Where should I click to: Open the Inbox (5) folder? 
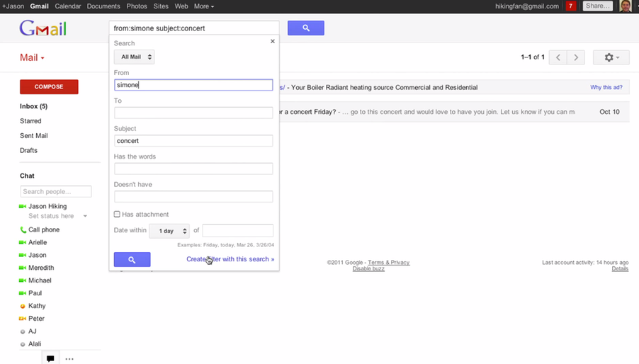click(x=33, y=106)
